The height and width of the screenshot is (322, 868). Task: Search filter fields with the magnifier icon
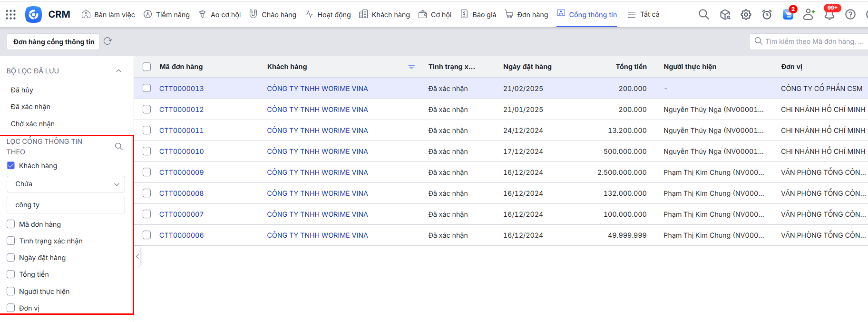tap(119, 147)
